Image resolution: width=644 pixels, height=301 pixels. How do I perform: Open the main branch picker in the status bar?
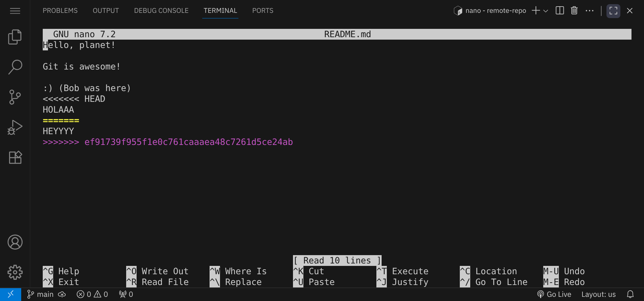point(41,294)
